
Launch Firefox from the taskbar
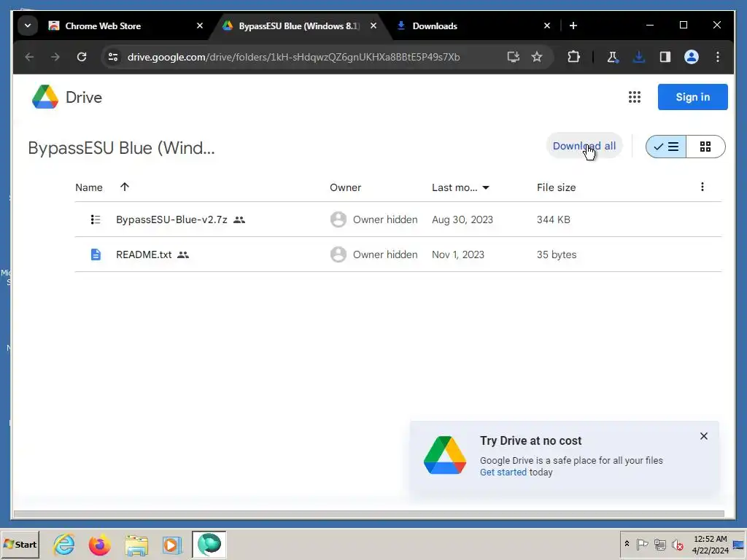pyautogui.click(x=99, y=545)
